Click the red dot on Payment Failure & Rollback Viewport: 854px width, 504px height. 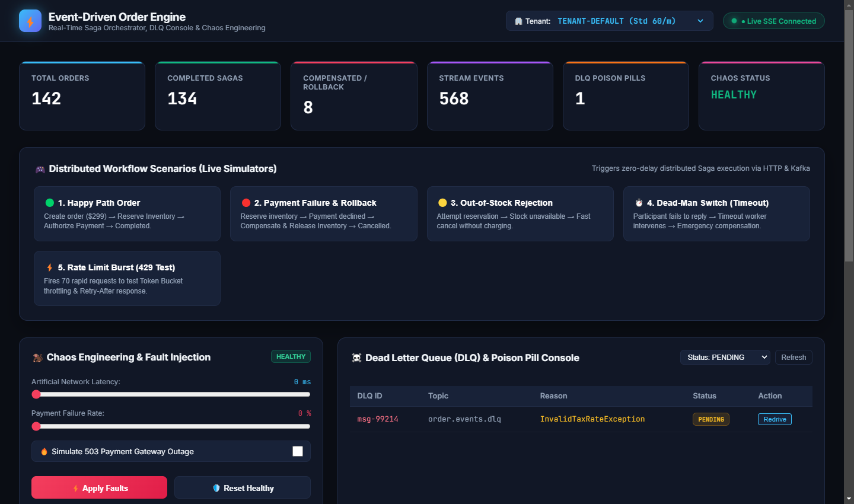[x=246, y=203]
